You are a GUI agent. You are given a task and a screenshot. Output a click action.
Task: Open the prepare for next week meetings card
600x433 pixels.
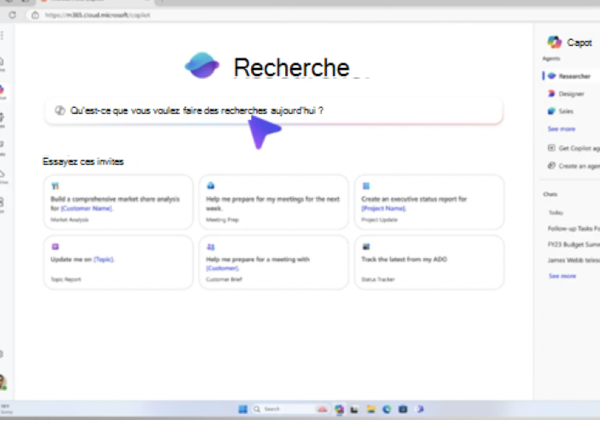coord(274,202)
